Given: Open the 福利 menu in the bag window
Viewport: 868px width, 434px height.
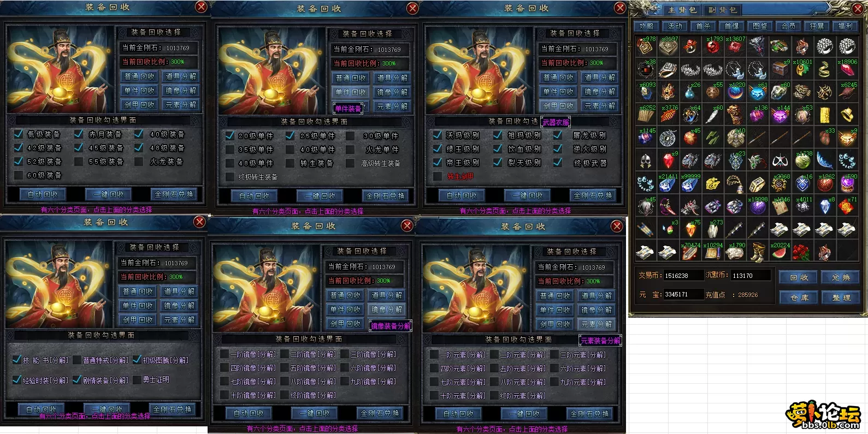Looking at the screenshot, I should (x=845, y=26).
